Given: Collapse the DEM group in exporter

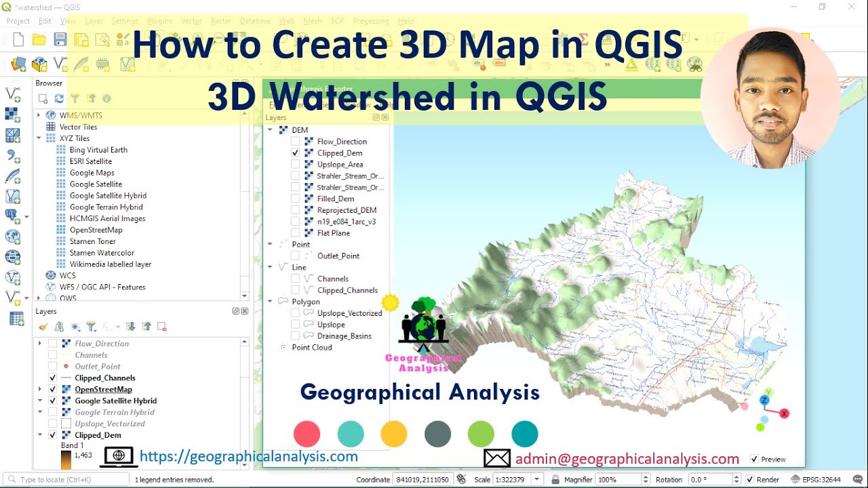Looking at the screenshot, I should (x=270, y=130).
